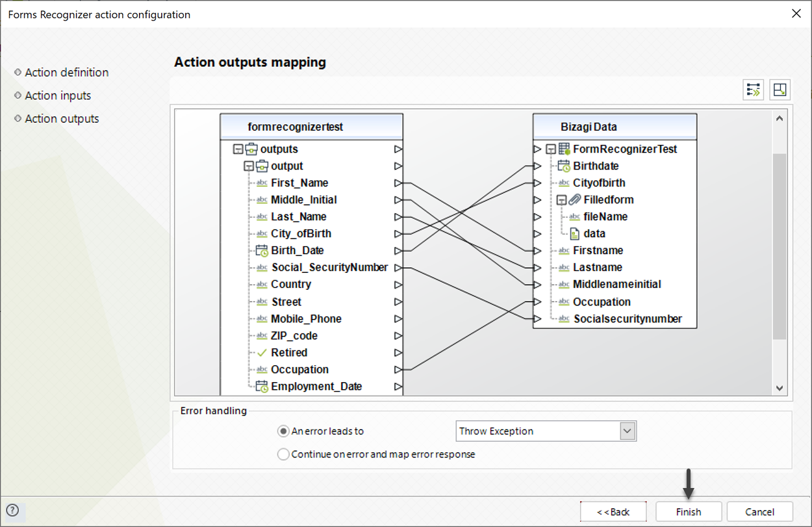Image resolution: width=812 pixels, height=527 pixels.
Task: Click the Retired checkmark icon
Action: click(262, 352)
